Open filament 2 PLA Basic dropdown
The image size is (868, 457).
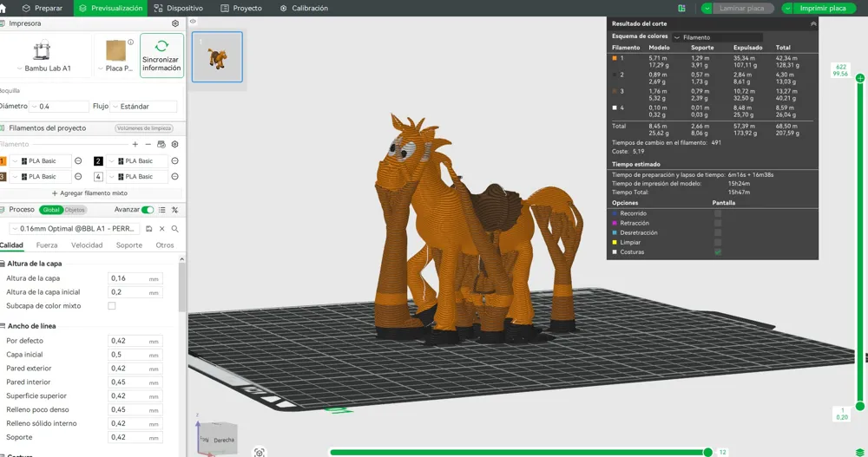coord(137,161)
